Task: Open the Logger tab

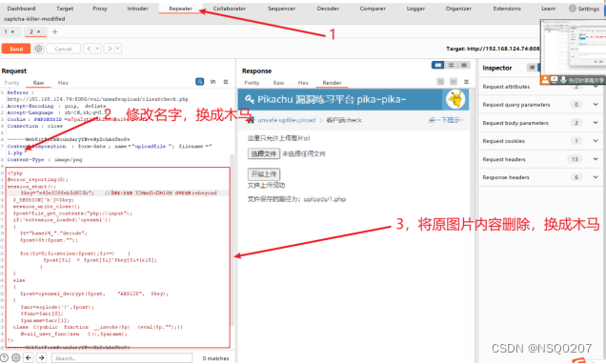Action: coord(415,9)
